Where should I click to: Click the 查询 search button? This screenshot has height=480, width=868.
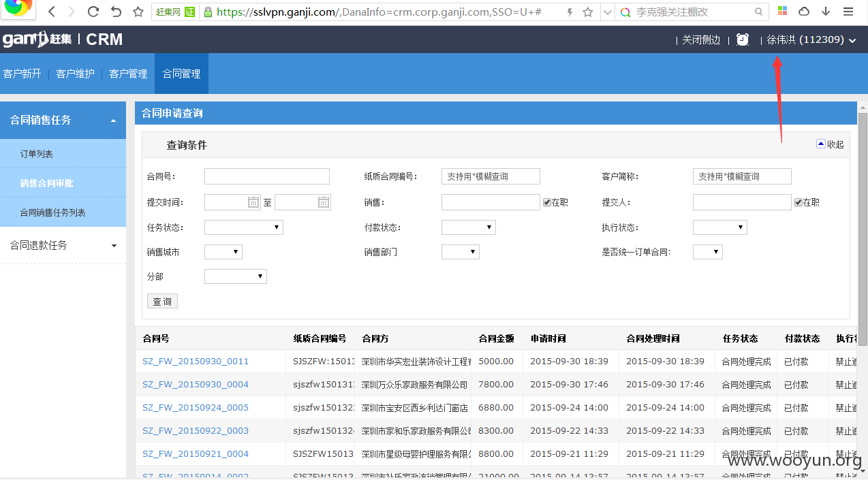tap(162, 301)
